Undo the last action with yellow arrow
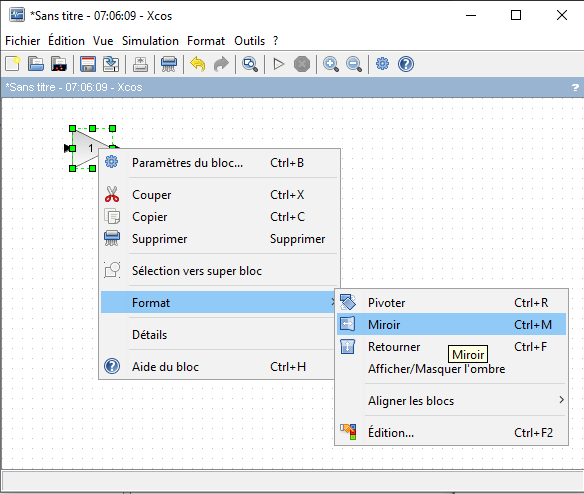The height and width of the screenshot is (494, 584). coord(198,64)
